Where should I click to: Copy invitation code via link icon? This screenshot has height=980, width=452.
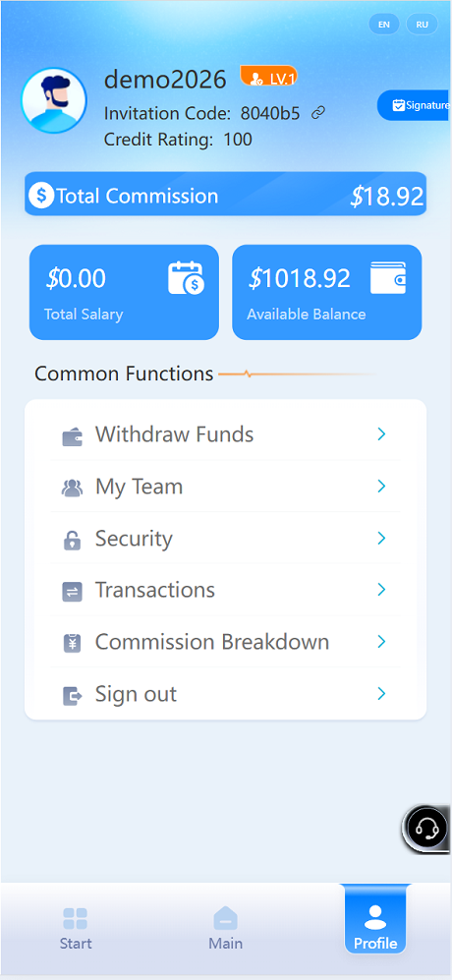(318, 113)
